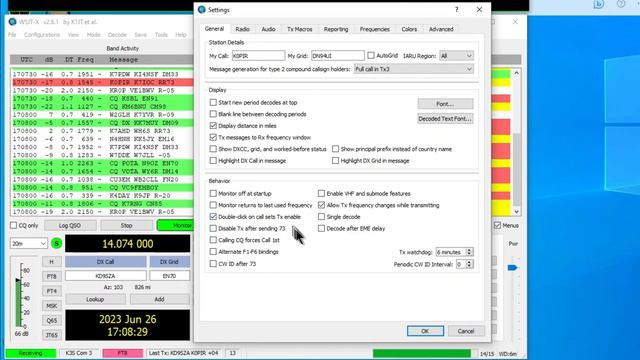Enable VHF and submode features checkbox
This screenshot has height=360, width=640.
(321, 193)
